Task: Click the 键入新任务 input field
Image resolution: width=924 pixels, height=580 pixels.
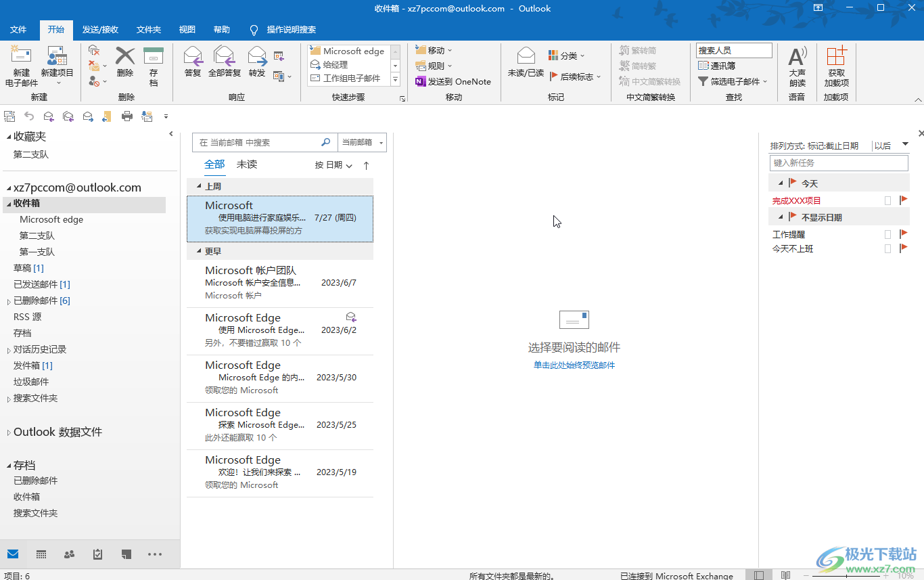Action: pyautogui.click(x=839, y=162)
